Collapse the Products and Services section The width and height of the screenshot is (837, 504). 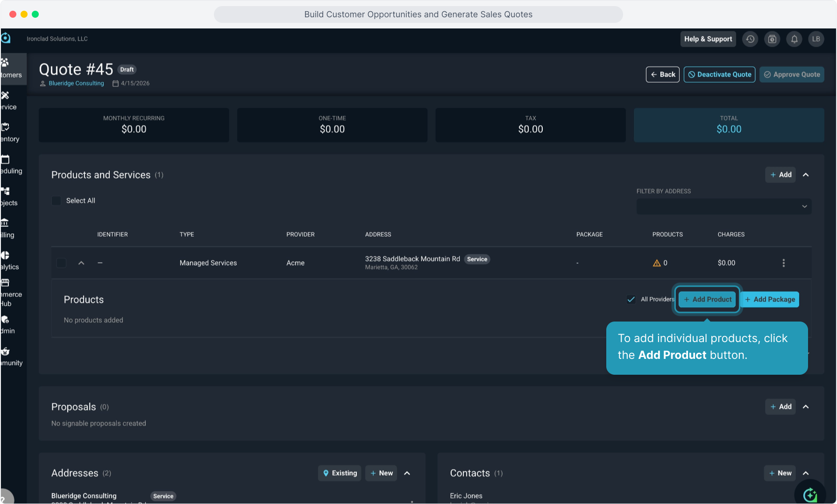pos(806,175)
